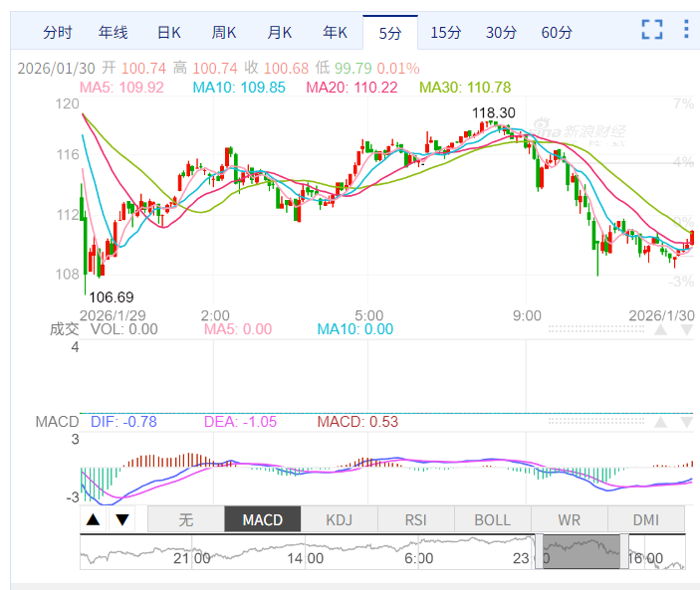Show the BOLL indicator
700x590 pixels.
point(493,519)
